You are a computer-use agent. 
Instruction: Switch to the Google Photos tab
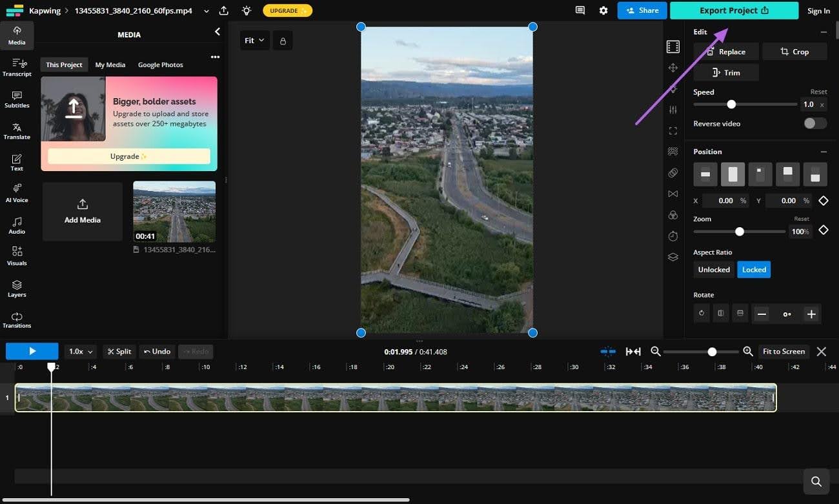[x=161, y=65]
